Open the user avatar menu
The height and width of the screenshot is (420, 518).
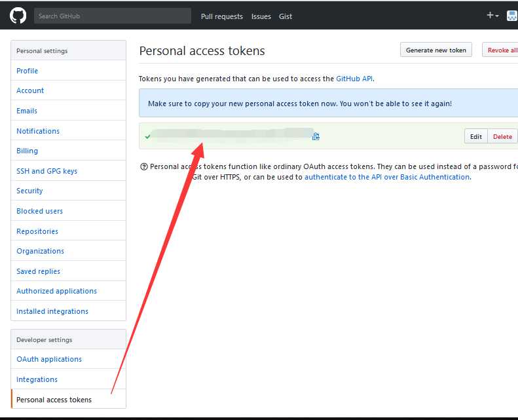pos(512,16)
